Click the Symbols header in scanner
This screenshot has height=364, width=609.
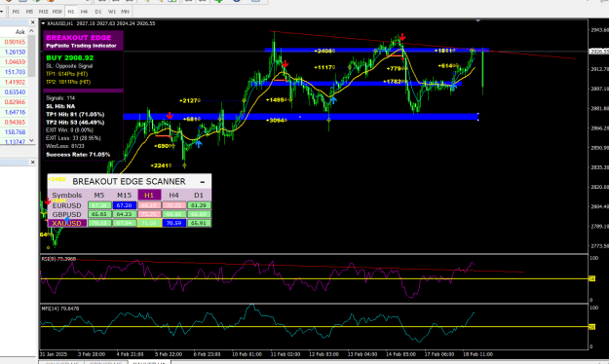pos(67,196)
